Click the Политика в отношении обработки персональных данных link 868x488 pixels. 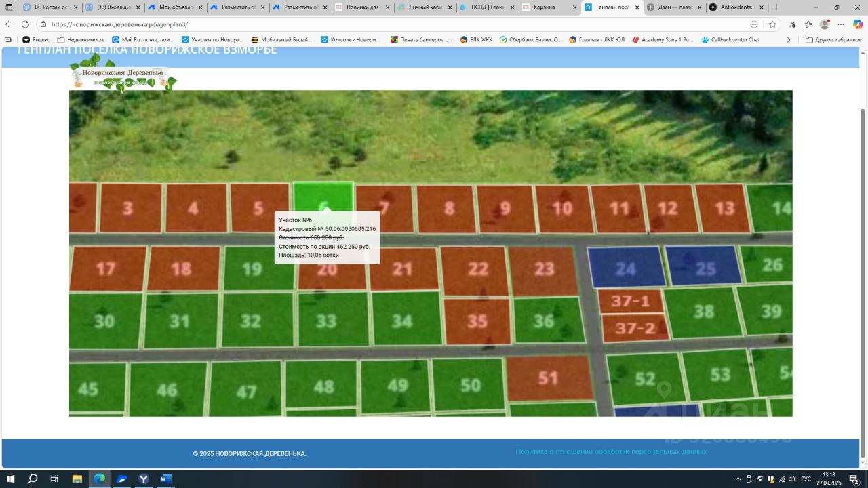click(x=611, y=451)
